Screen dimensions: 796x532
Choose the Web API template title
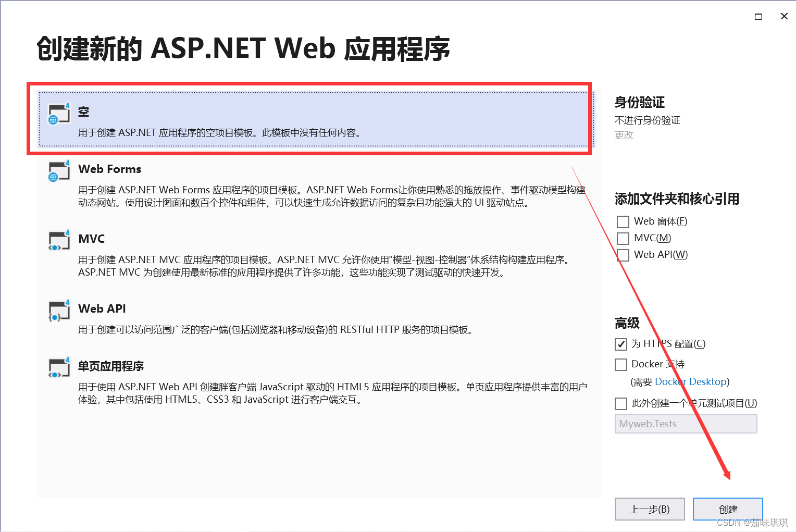pos(102,309)
